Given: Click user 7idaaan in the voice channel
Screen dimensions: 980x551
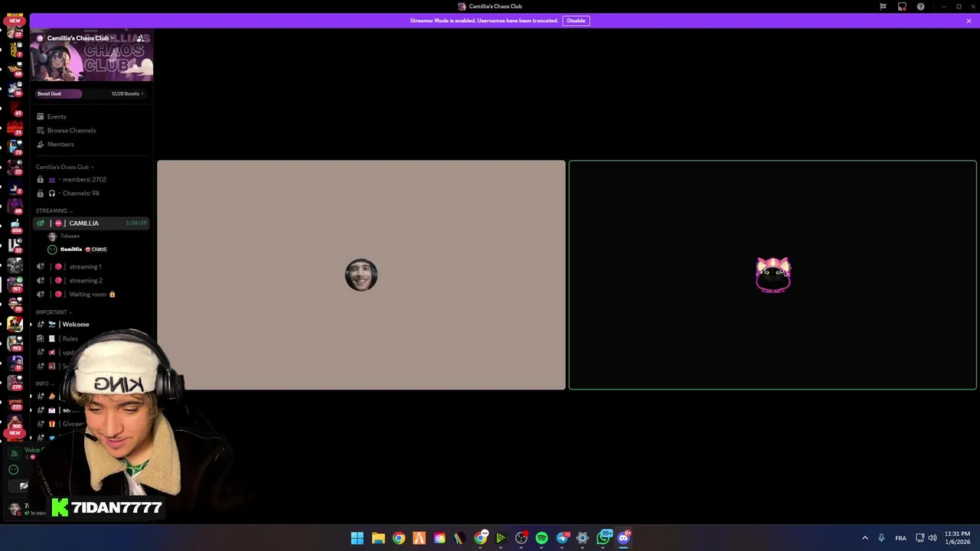Looking at the screenshot, I should click(x=64, y=236).
